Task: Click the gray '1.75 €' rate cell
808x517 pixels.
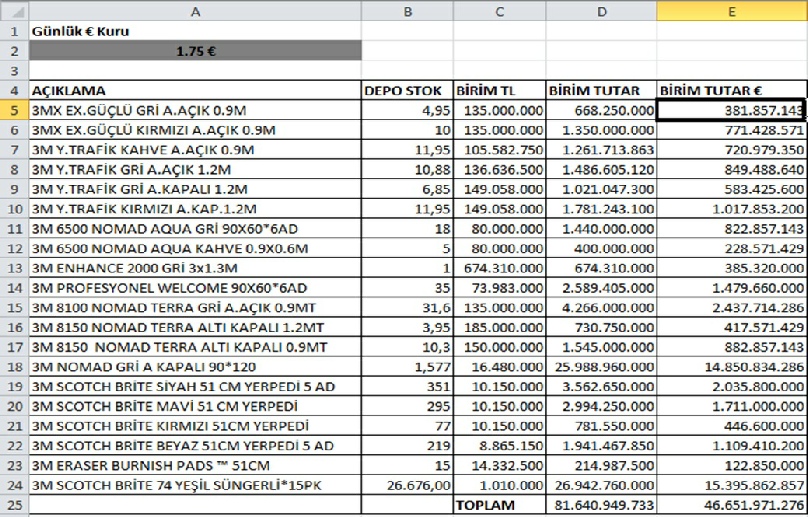Action: click(195, 51)
